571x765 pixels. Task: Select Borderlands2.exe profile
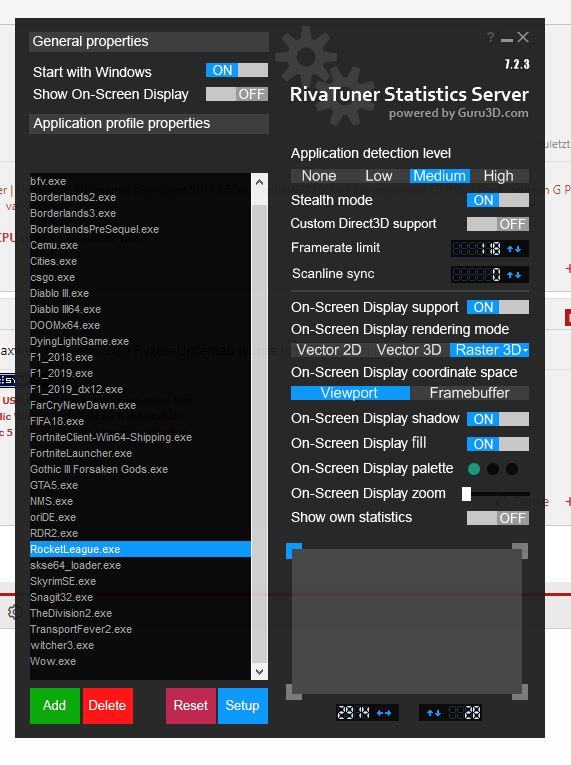(x=141, y=197)
